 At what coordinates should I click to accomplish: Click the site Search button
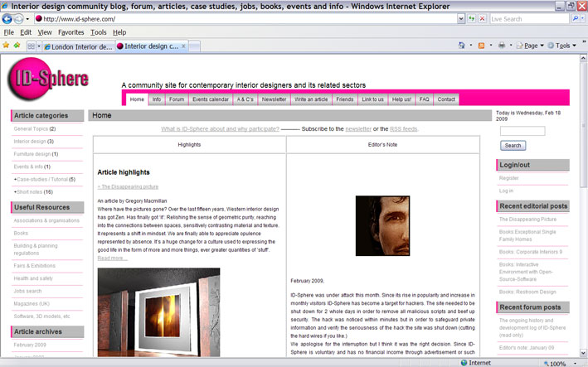pos(513,145)
